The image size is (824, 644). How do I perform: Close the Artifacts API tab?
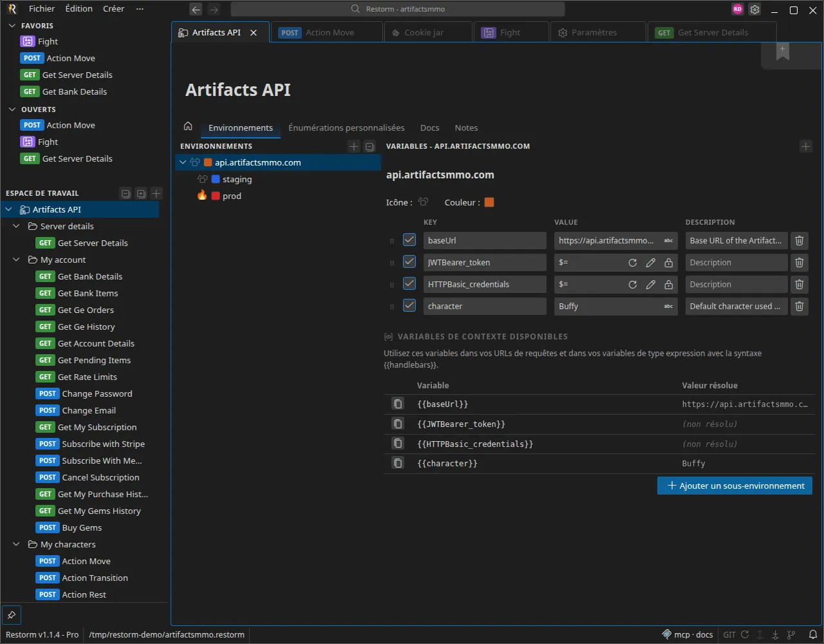(x=254, y=32)
